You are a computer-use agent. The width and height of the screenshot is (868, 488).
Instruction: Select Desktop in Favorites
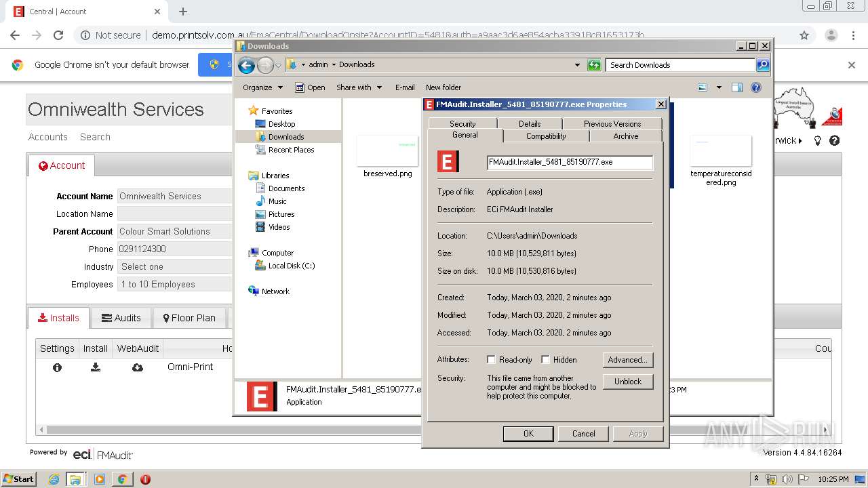(281, 124)
